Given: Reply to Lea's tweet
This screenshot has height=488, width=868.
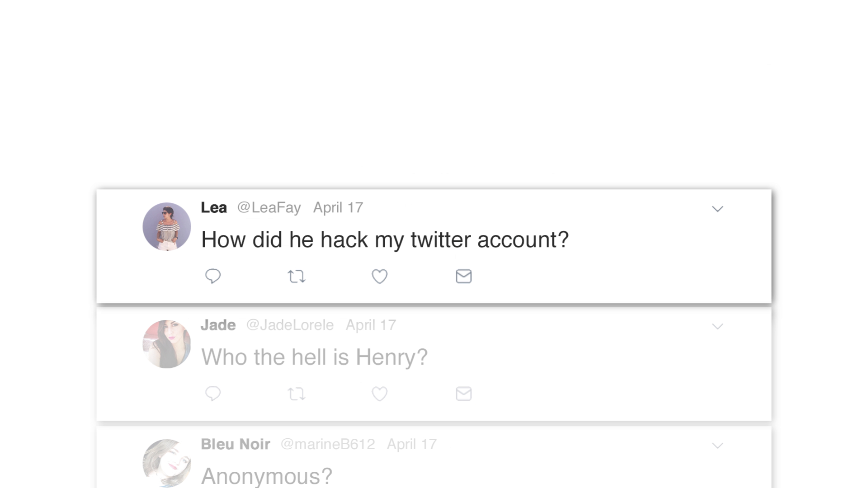Looking at the screenshot, I should [213, 276].
